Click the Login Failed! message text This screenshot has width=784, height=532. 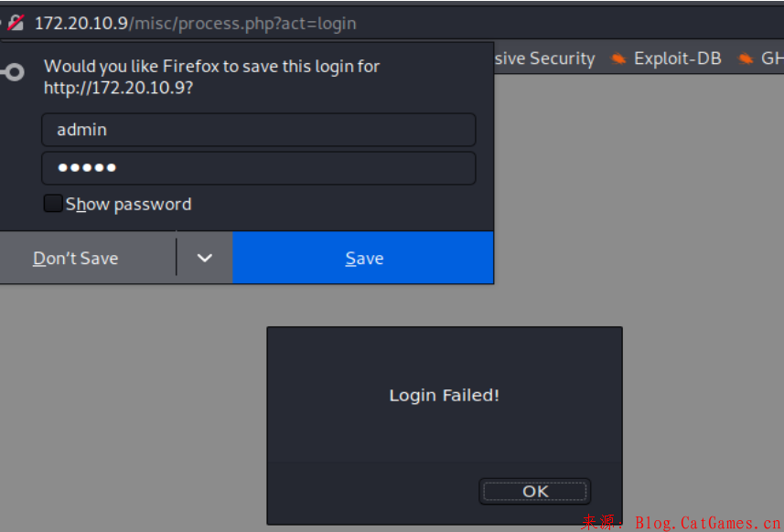click(x=445, y=395)
